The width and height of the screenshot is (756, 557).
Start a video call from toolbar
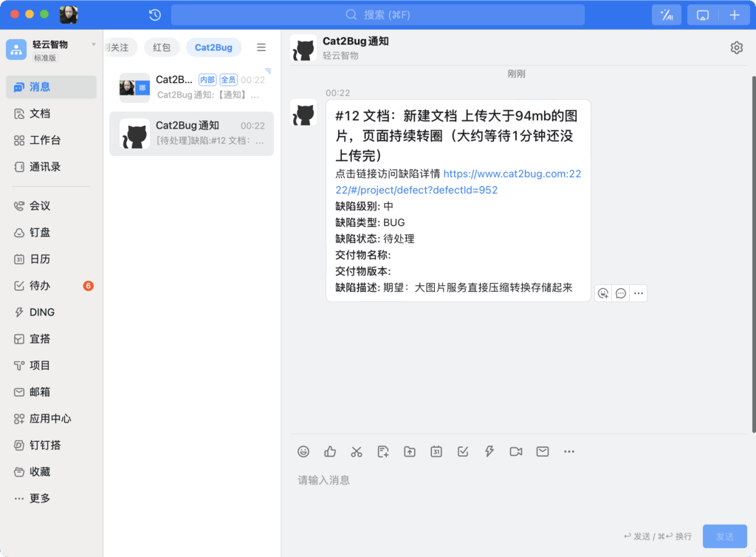click(x=516, y=451)
